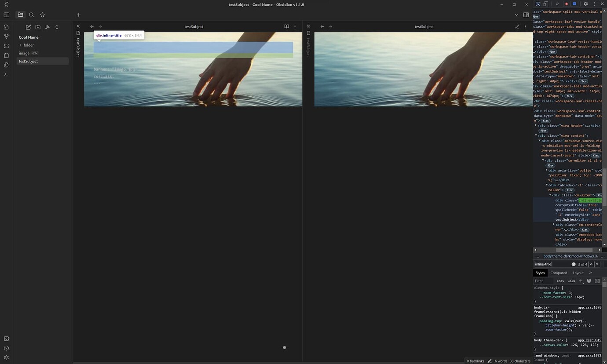Viewport: 607px width, 364px height.
Task: Toggle .cls class editor in Styles panel
Action: pos(571,280)
